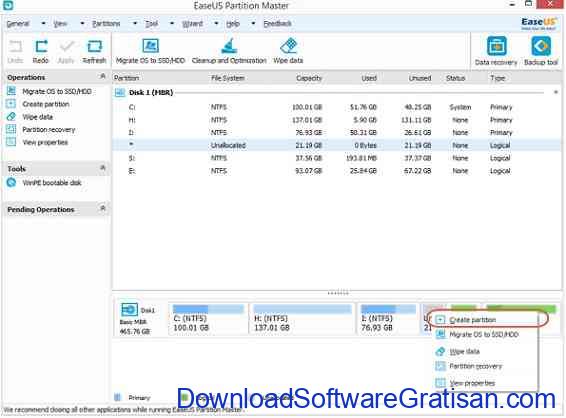Screen dimensions: 566x418
Task: Expand dropdown arrow next to Partitions
Action: [x=135, y=24]
